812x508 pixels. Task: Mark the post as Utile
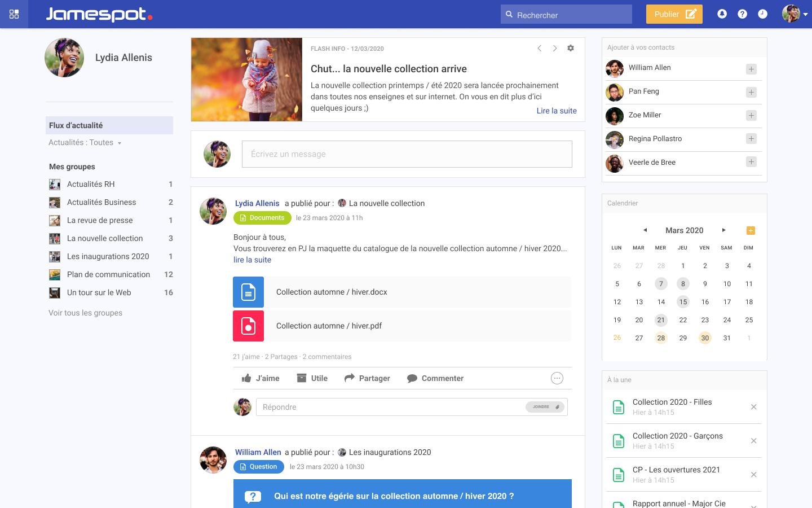(x=312, y=378)
